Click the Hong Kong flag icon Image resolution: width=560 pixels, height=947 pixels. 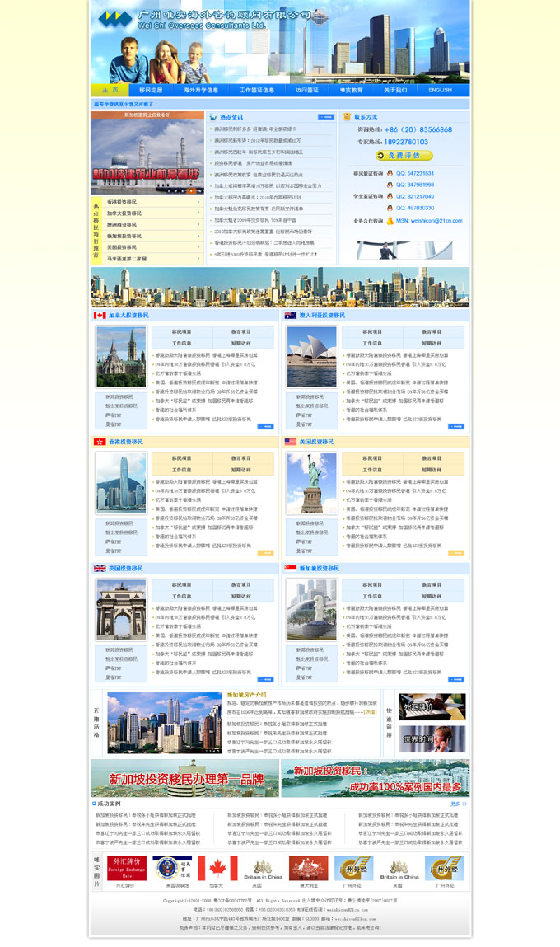(x=100, y=442)
